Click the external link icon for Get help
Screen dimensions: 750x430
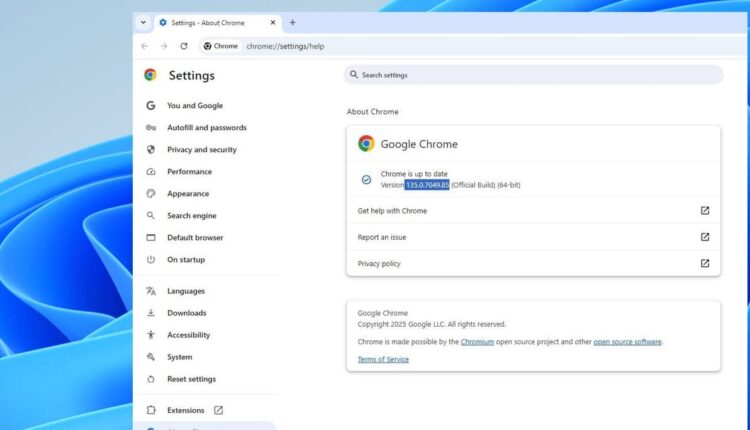tap(705, 210)
